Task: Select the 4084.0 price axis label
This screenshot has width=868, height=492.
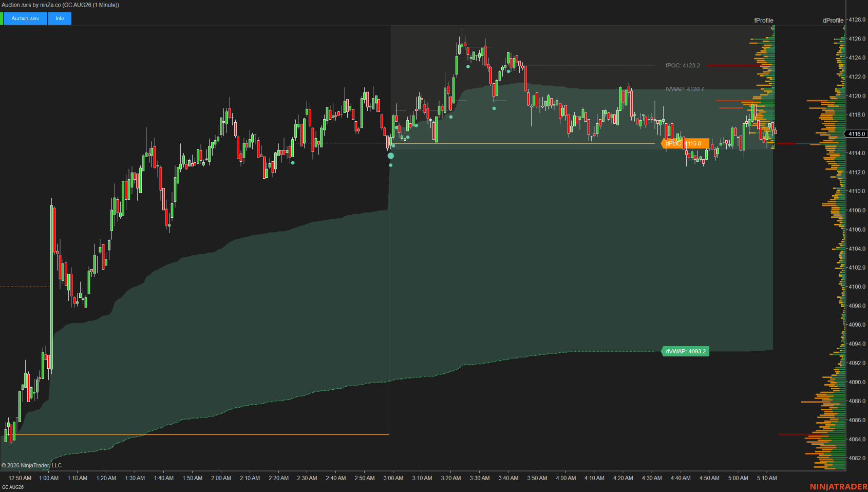Action: (x=857, y=439)
